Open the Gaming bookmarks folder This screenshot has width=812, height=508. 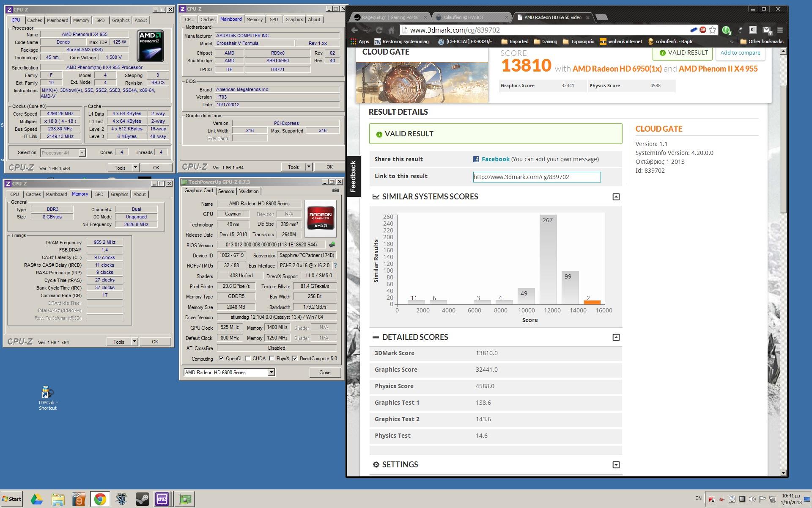coord(545,41)
